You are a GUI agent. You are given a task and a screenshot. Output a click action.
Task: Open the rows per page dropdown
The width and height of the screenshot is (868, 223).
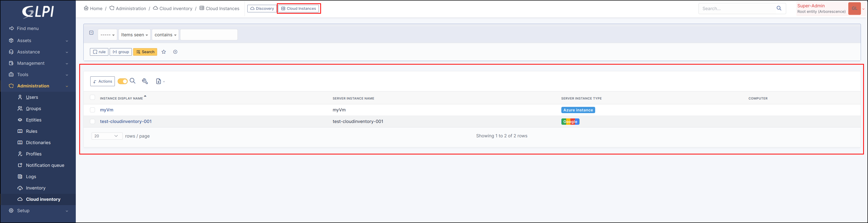(x=106, y=136)
